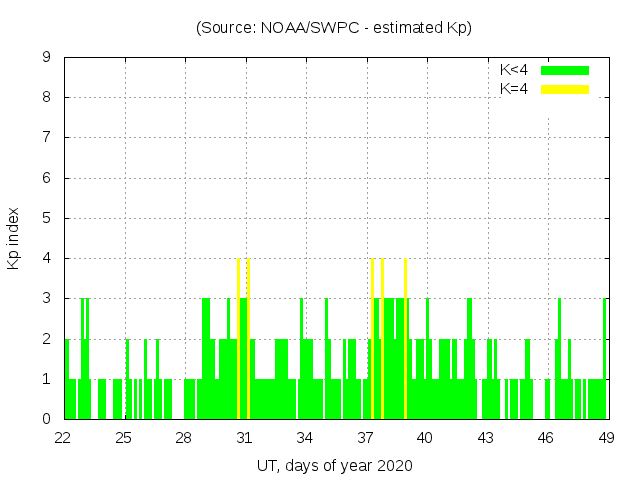Click day 49 at the x-axis end
Screen dimensions: 640x480
click(x=606, y=438)
